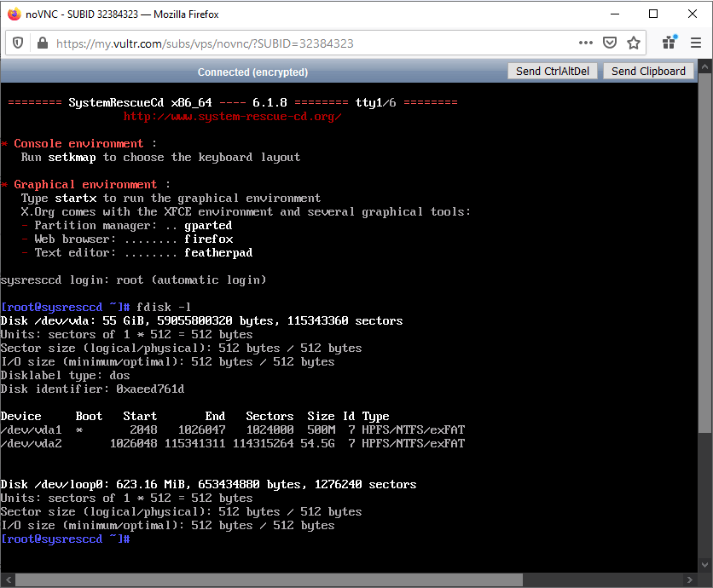This screenshot has height=588, width=713.
Task: Bookmark this page with star icon
Action: 634,43
